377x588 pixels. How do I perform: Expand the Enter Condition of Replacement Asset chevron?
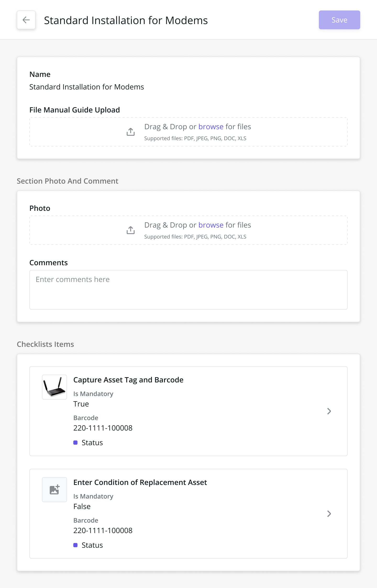click(329, 514)
